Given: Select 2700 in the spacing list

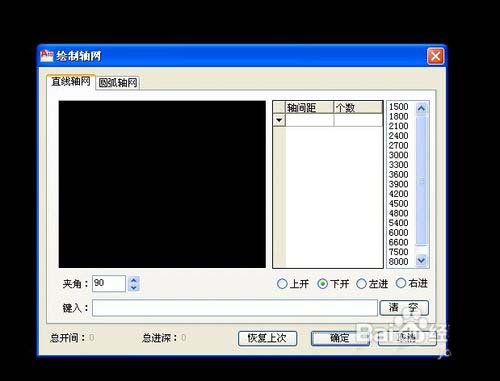Looking at the screenshot, I should (x=399, y=145).
